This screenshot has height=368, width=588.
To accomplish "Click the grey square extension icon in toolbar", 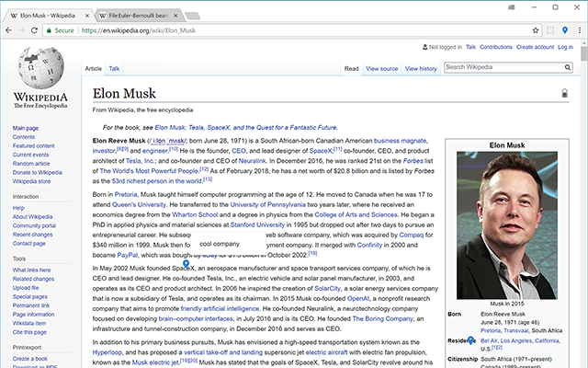I will click(550, 30).
